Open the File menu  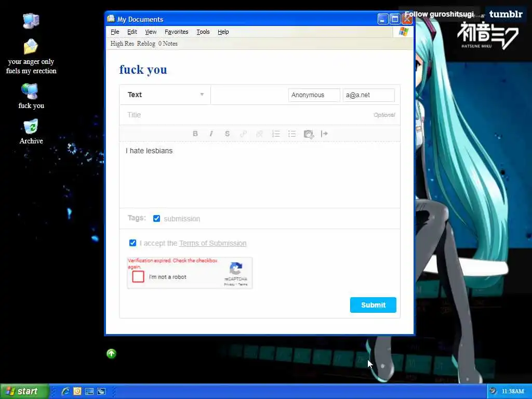coord(115,32)
